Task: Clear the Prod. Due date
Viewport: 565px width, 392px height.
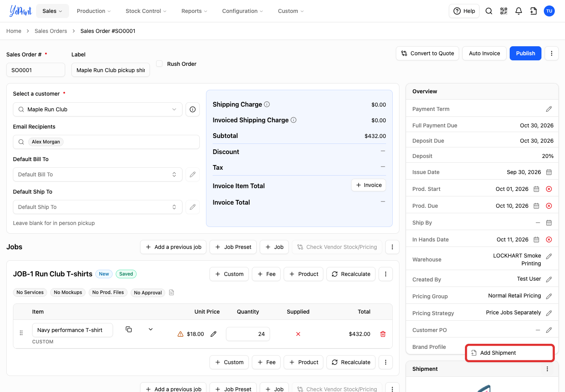Action: click(x=549, y=206)
